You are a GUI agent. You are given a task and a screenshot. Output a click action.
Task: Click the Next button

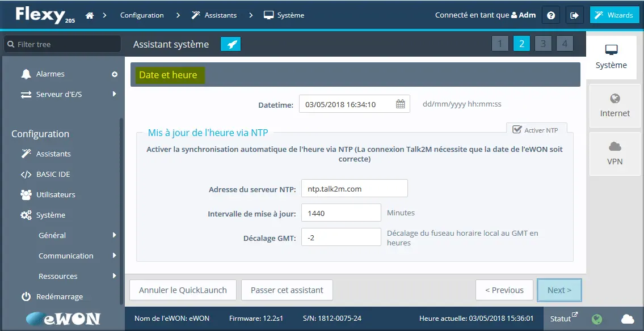click(x=559, y=290)
